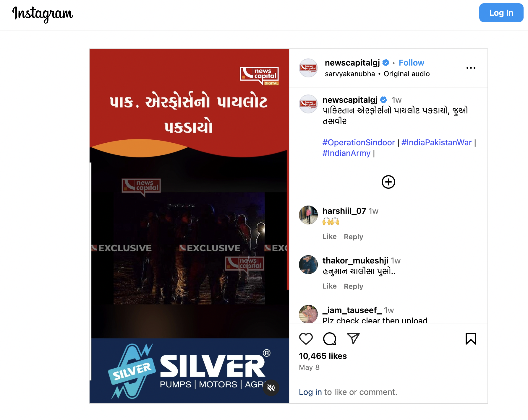
Task: Click the Log In button
Action: point(501,13)
